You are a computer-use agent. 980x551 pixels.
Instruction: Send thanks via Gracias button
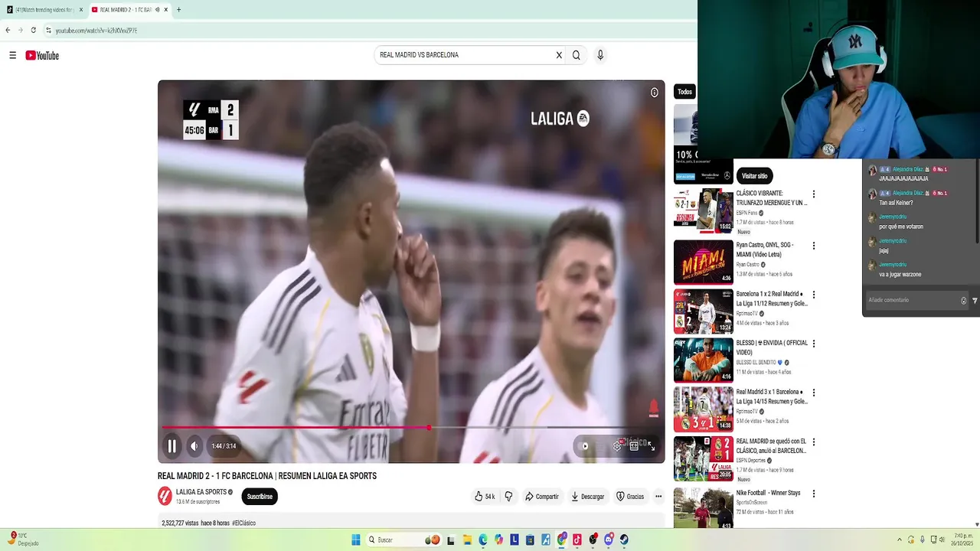[x=630, y=497]
